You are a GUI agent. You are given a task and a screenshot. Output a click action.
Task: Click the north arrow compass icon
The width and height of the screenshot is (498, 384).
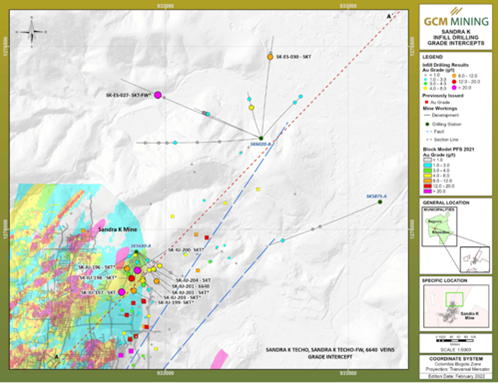click(x=32, y=32)
